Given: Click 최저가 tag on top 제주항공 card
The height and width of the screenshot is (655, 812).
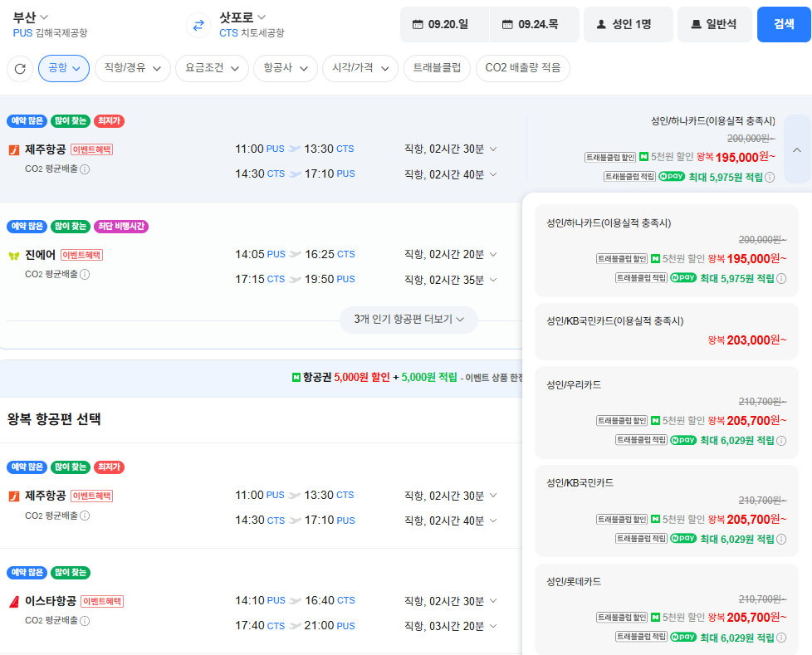Looking at the screenshot, I should click(109, 120).
